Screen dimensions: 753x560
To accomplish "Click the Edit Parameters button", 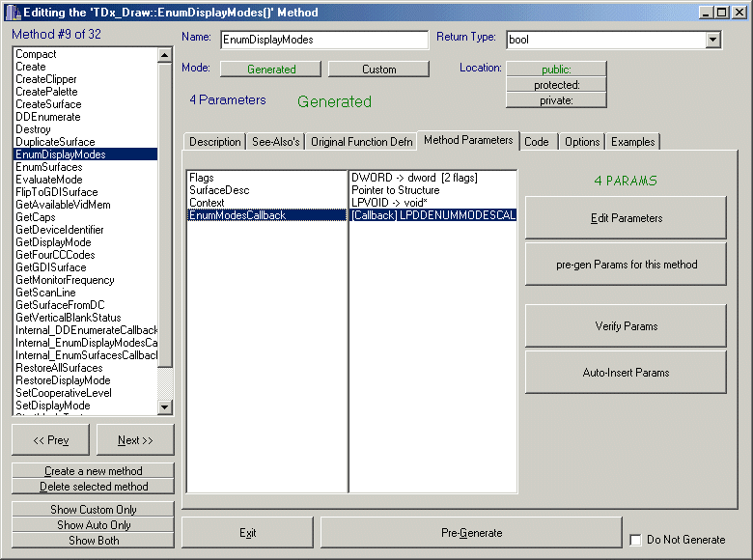I will click(x=626, y=218).
